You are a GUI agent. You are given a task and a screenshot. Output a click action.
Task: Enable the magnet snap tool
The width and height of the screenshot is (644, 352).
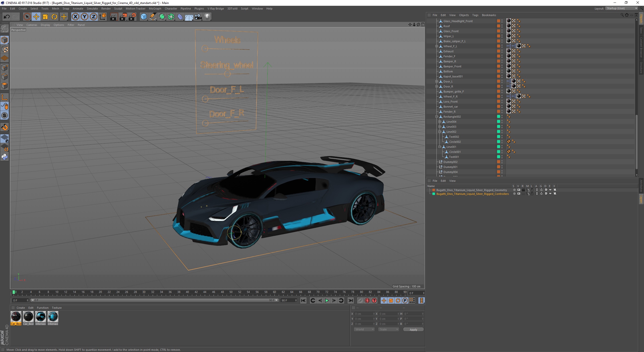(5, 127)
